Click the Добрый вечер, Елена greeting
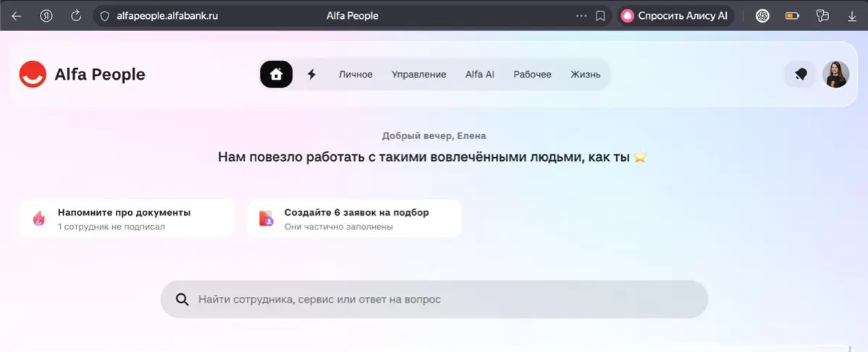This screenshot has height=352, width=868. pos(434,135)
